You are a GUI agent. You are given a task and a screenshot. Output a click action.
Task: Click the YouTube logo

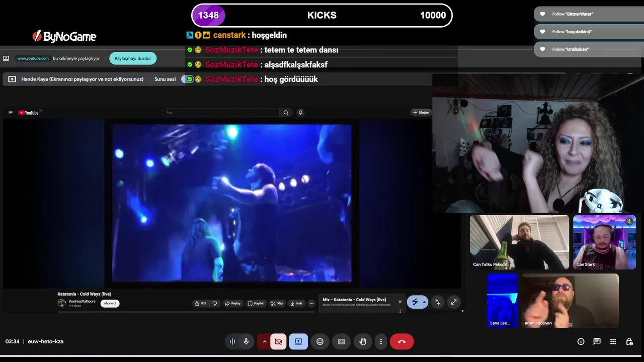coord(30,113)
